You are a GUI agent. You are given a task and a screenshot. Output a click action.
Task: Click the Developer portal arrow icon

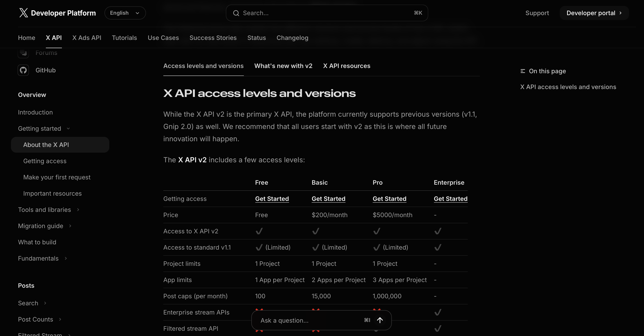[x=621, y=13]
